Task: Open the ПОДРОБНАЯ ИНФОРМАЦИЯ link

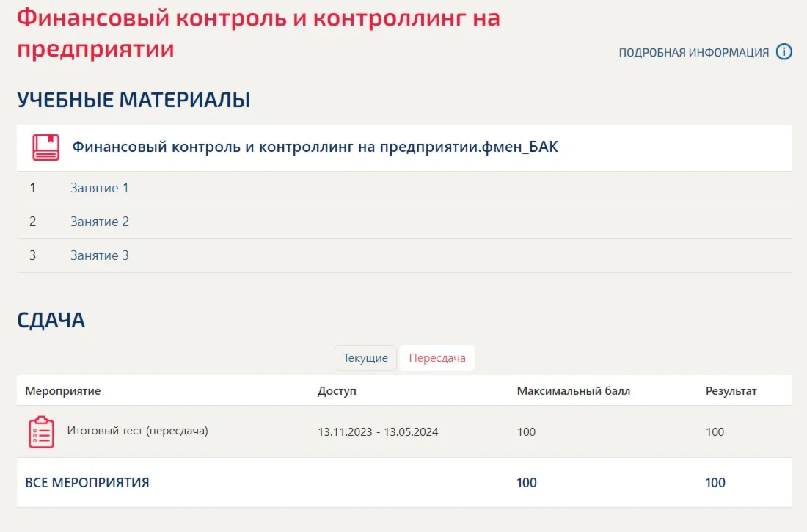Action: coord(693,53)
